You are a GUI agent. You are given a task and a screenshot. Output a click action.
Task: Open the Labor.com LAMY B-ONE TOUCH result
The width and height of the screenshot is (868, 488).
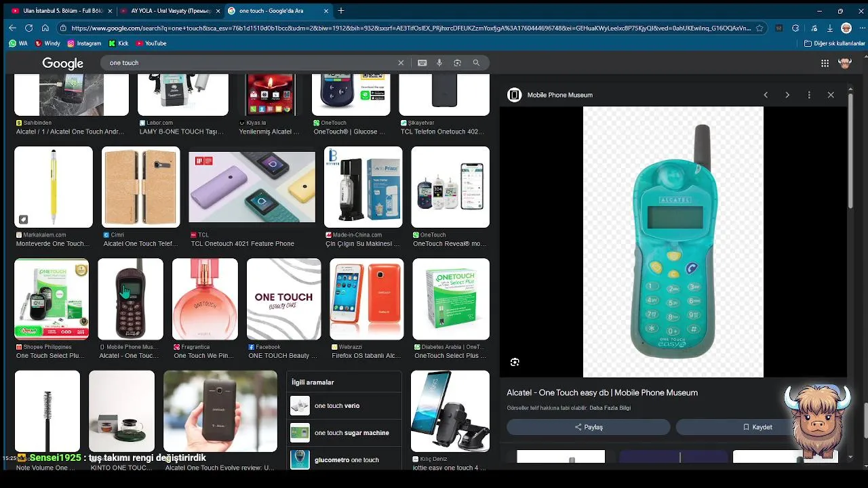[x=183, y=95]
